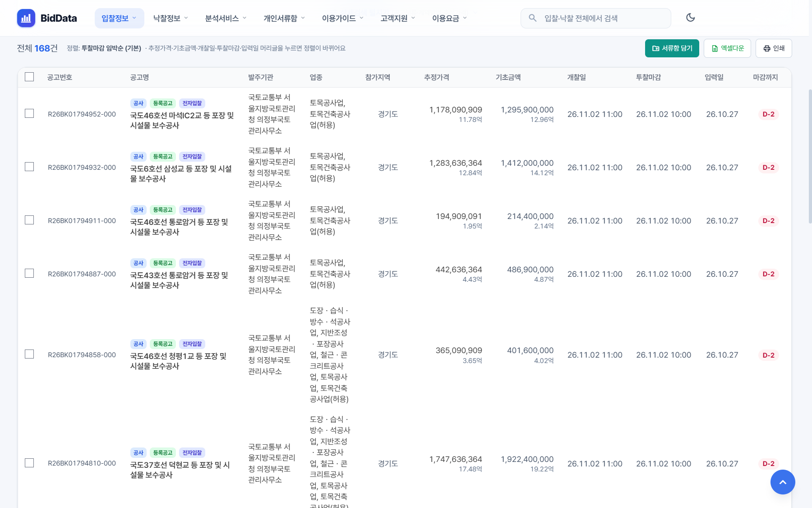Image resolution: width=812 pixels, height=508 pixels.
Task: Check the row R26BK01794887-000
Action: pyautogui.click(x=29, y=273)
